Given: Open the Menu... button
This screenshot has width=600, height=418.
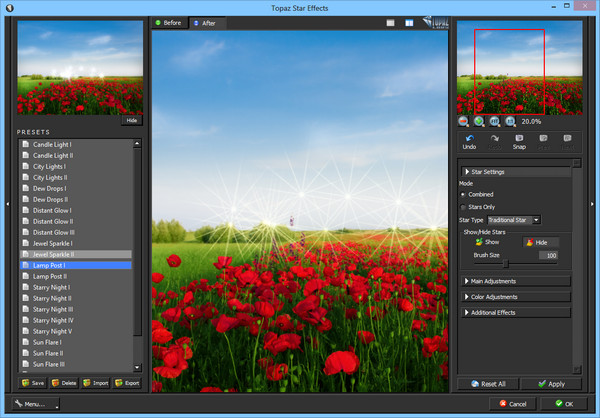Looking at the screenshot, I should coord(33,403).
